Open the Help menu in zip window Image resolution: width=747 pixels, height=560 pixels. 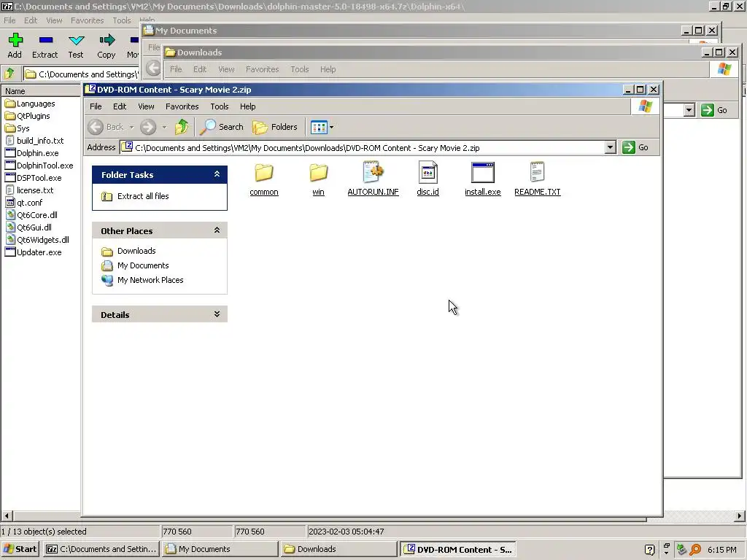pyautogui.click(x=248, y=106)
